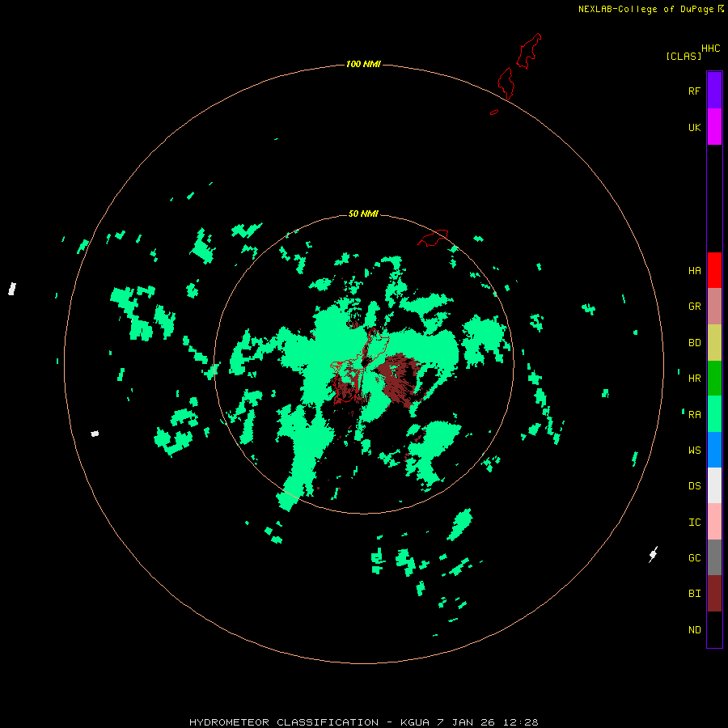
Task: Click the RA light green legend swatch
Action: tap(714, 414)
